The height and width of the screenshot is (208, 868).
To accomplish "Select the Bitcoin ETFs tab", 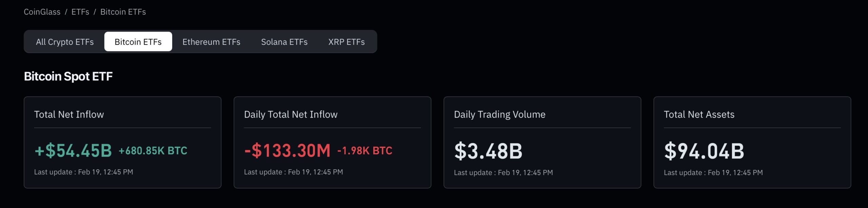I will (138, 42).
